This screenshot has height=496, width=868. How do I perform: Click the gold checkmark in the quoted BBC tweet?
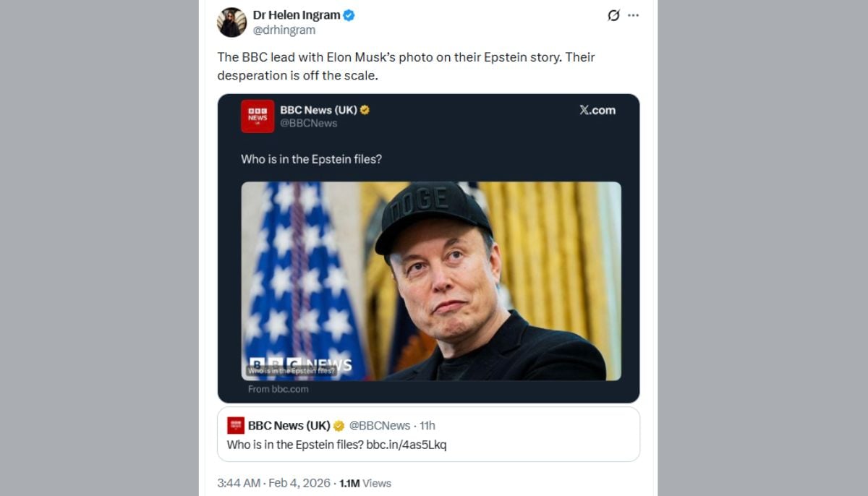pyautogui.click(x=338, y=425)
